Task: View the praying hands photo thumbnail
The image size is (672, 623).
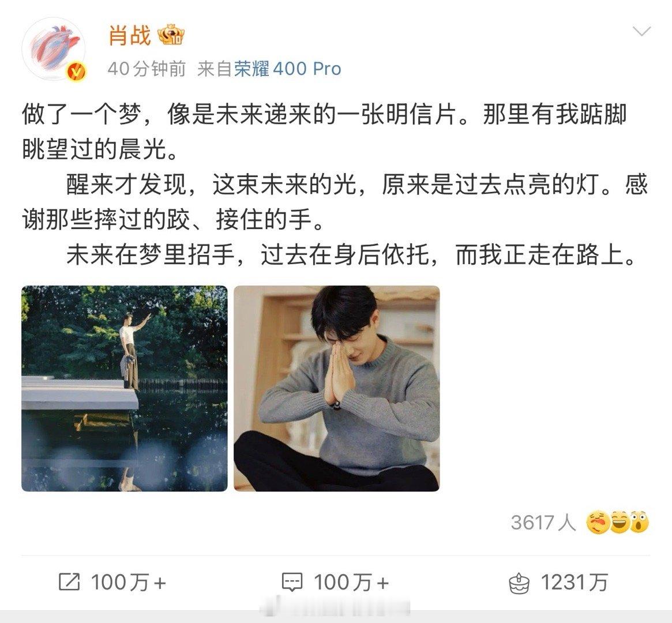Action: tap(336, 388)
